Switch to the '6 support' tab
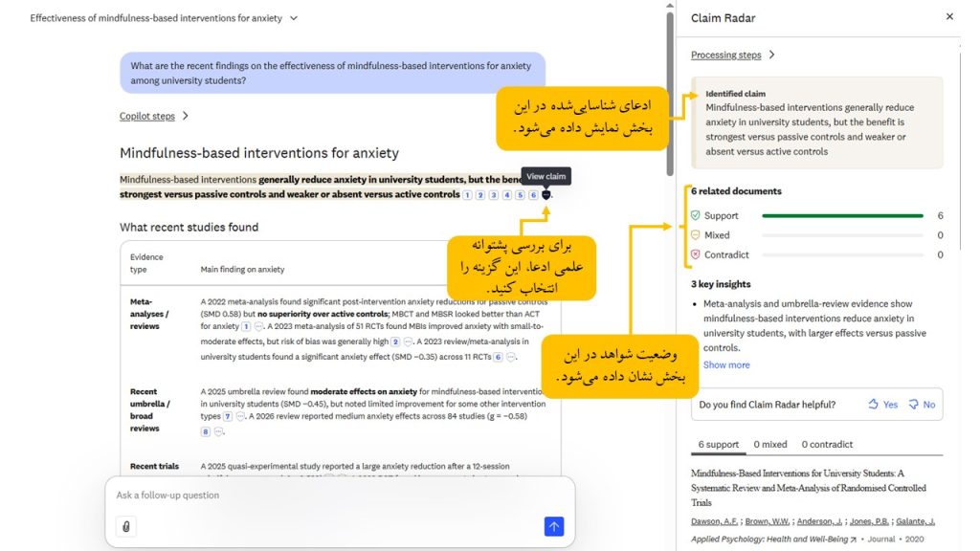The image size is (980, 551). point(718,444)
